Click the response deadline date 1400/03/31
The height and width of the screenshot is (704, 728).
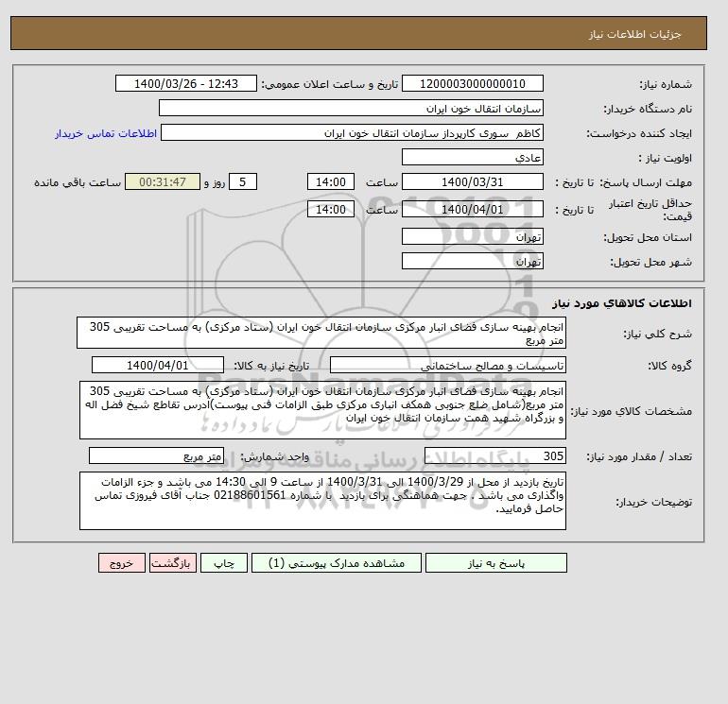[472, 182]
